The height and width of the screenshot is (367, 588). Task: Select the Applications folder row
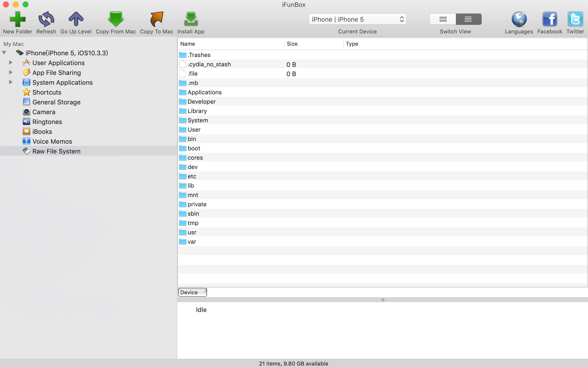(383, 92)
